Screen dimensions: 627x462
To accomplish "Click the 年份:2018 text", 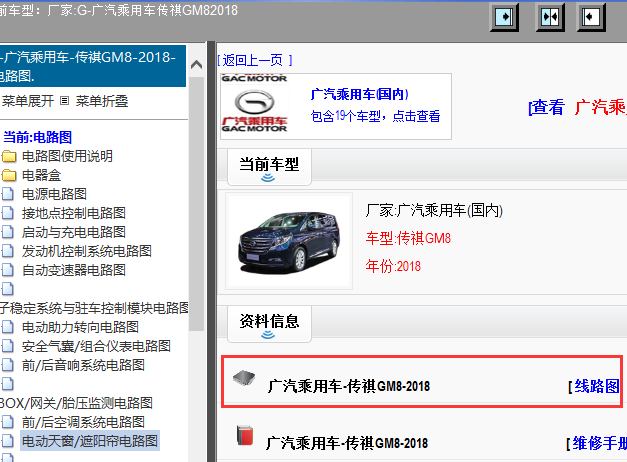I will point(393,266).
